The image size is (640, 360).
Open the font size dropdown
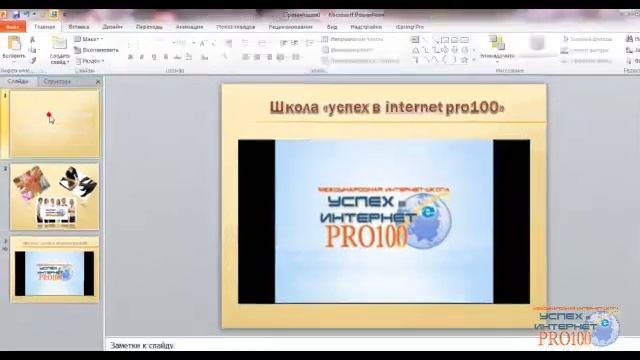(x=193, y=43)
